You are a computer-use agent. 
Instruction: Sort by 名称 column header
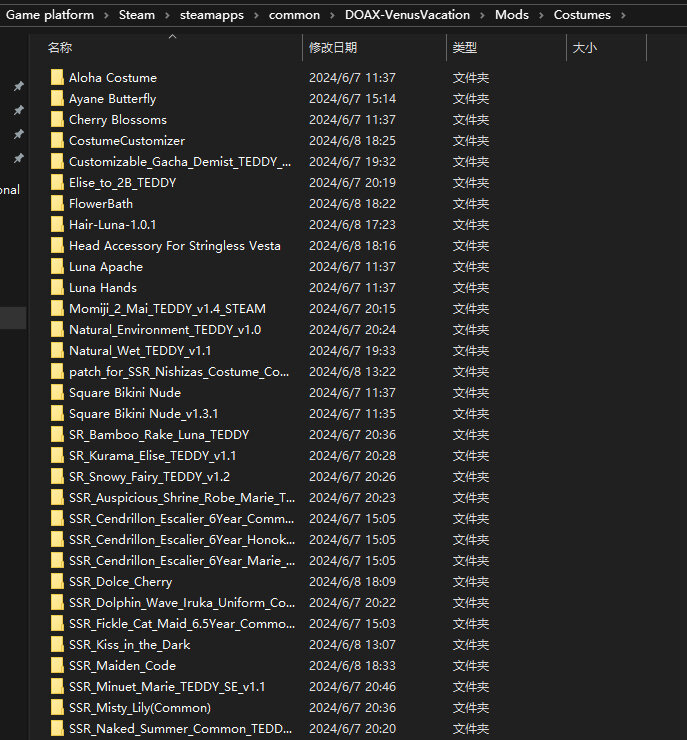point(60,48)
